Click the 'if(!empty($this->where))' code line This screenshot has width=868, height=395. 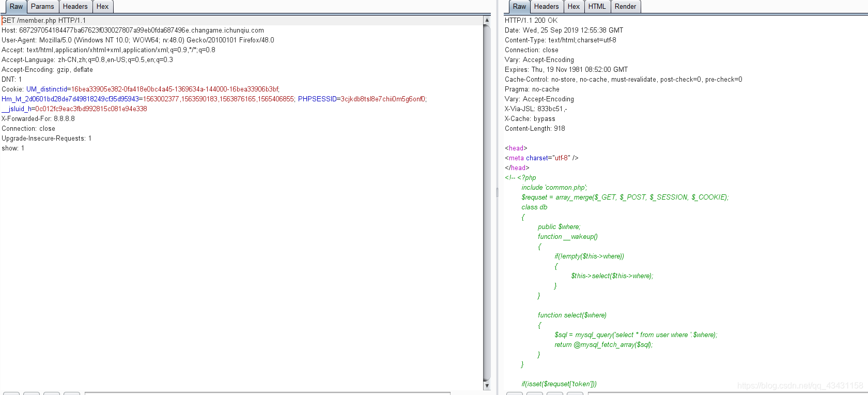tap(590, 256)
